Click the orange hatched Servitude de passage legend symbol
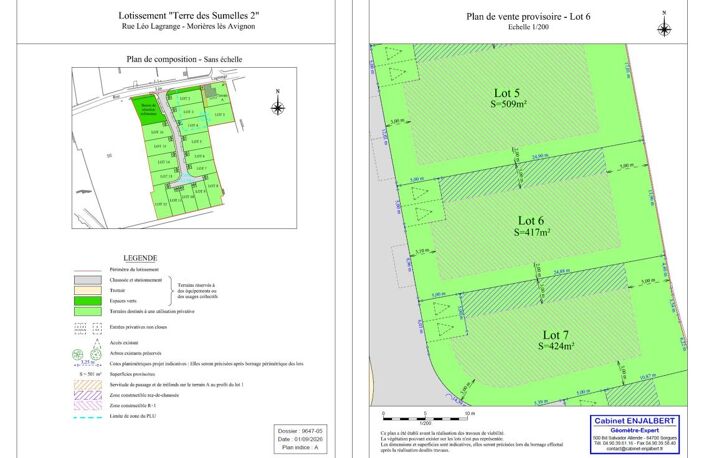Viewport: 704px width, 458px height. (88, 385)
